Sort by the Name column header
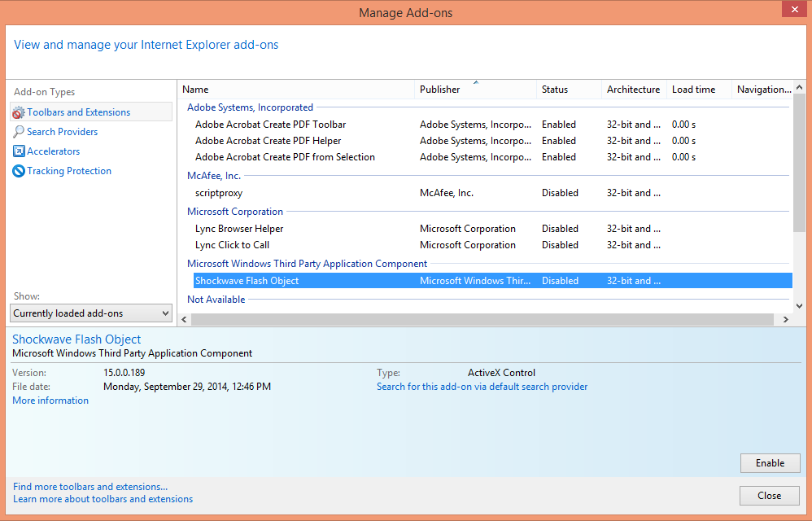This screenshot has width=812, height=521. (x=296, y=89)
